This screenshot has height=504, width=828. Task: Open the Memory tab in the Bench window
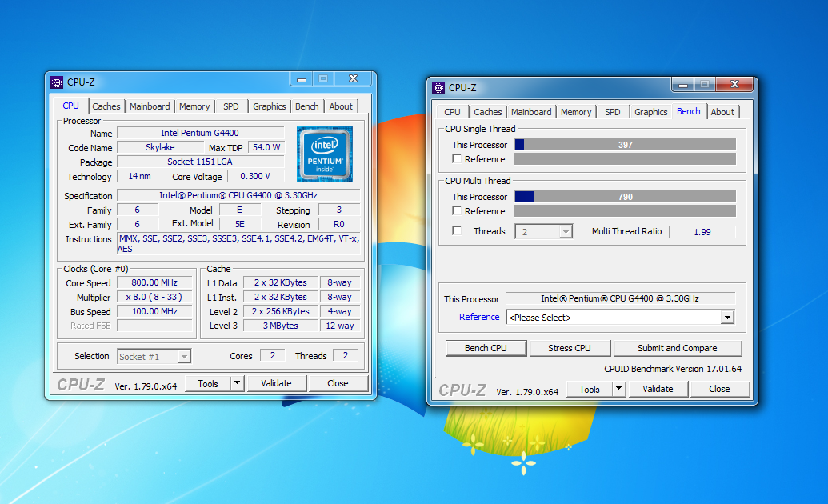point(576,112)
